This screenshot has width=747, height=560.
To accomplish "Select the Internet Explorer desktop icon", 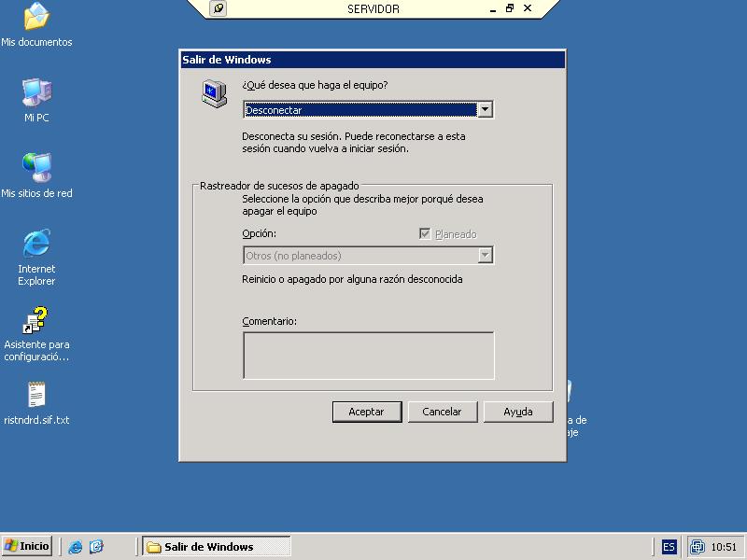I will pyautogui.click(x=36, y=244).
